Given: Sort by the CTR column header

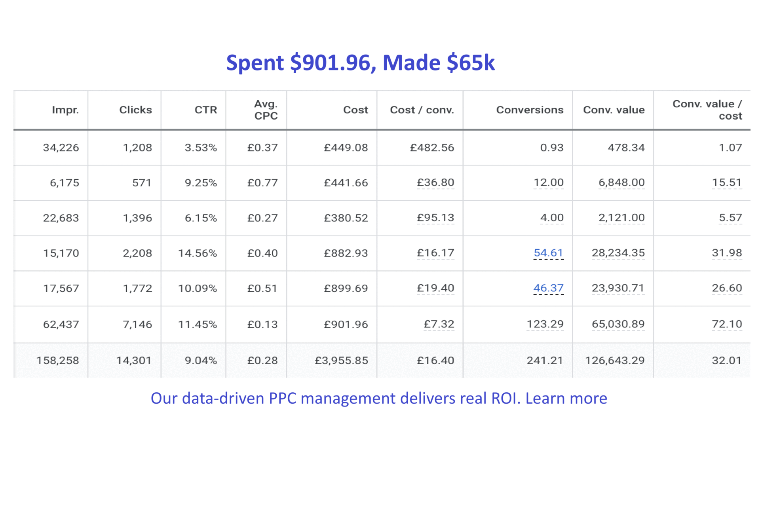Looking at the screenshot, I should (x=205, y=110).
